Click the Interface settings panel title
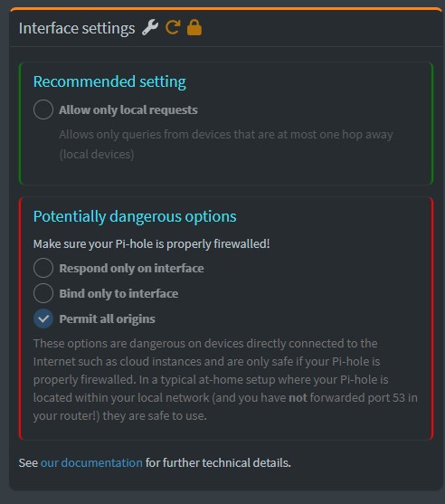445x504 pixels. click(77, 28)
